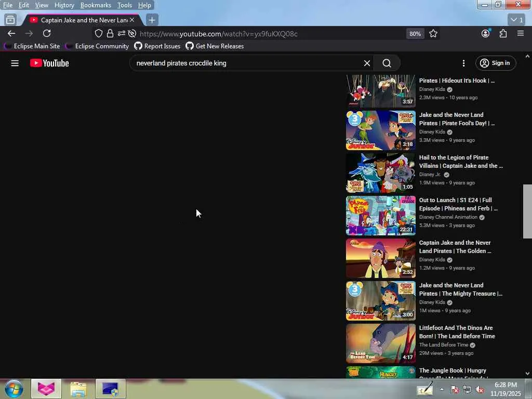Visit Disney Channel Animation channel

(x=448, y=217)
